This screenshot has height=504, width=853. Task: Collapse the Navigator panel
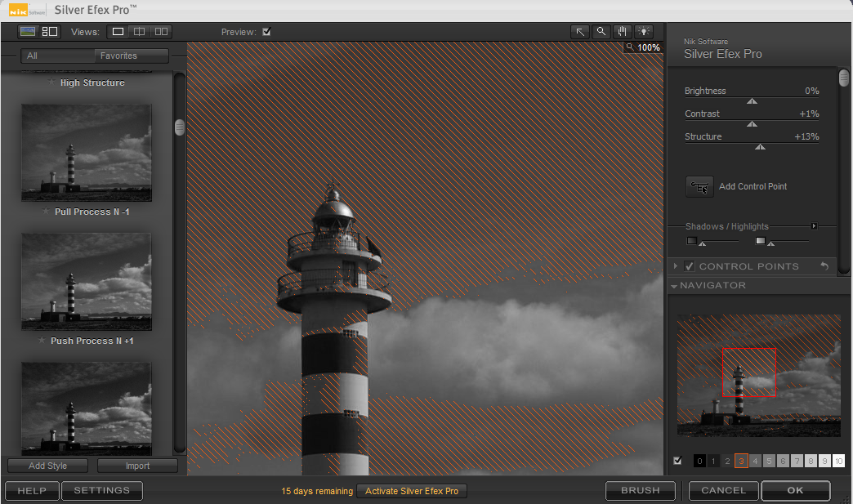click(x=674, y=286)
